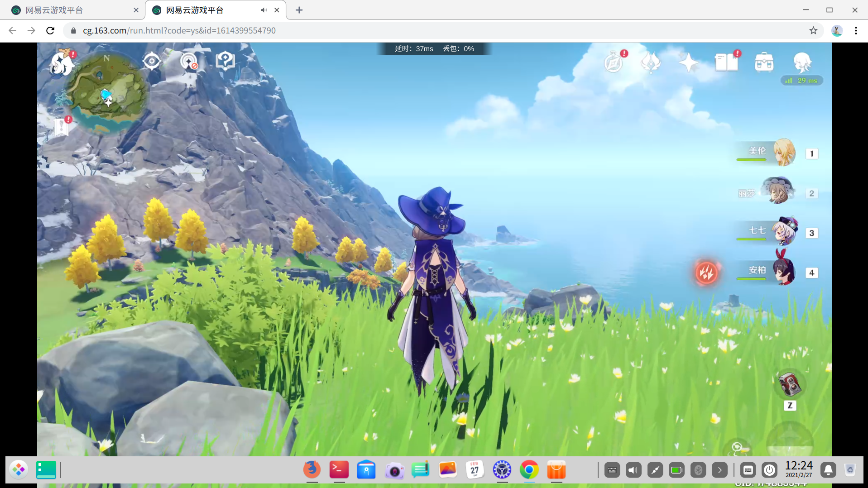Open the camera app in the dock
Image resolution: width=868 pixels, height=488 pixels.
tap(394, 470)
